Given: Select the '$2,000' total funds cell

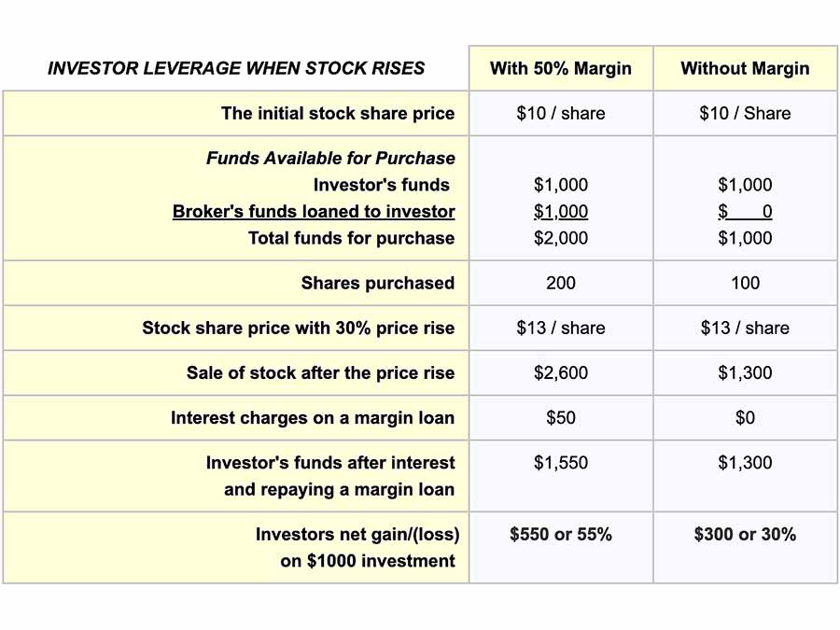Looking at the screenshot, I should (x=561, y=238).
